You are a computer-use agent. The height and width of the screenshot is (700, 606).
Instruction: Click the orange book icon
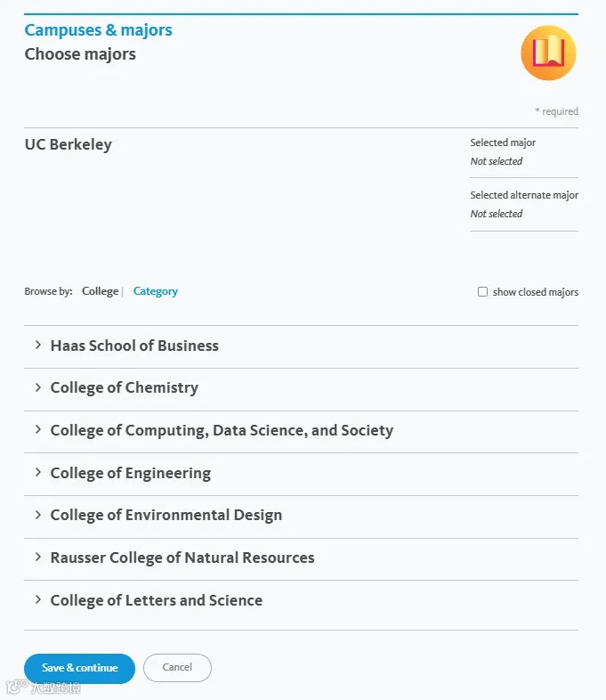click(x=548, y=53)
